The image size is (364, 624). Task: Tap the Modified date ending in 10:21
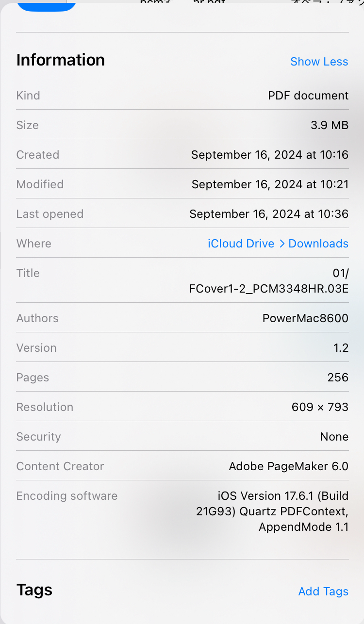click(270, 184)
